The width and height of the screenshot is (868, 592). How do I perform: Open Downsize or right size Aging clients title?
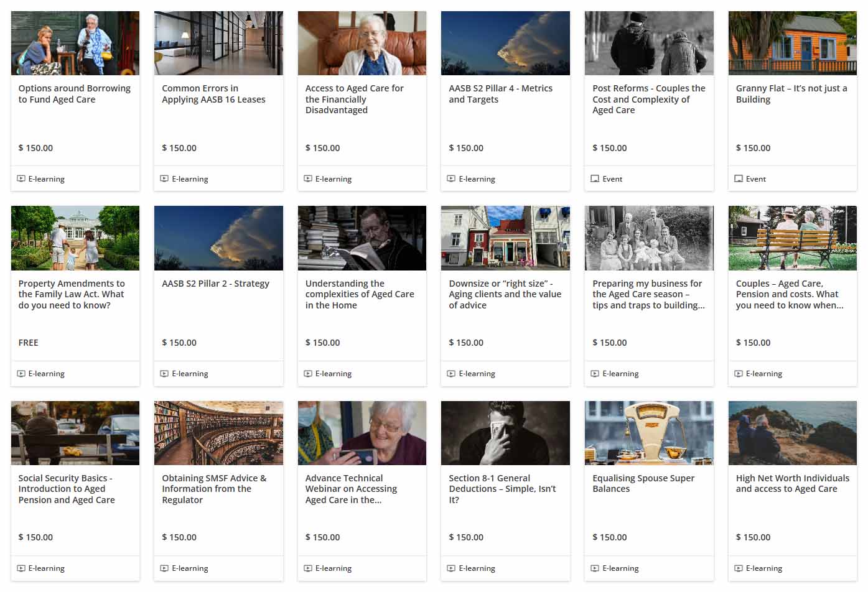[x=505, y=294]
